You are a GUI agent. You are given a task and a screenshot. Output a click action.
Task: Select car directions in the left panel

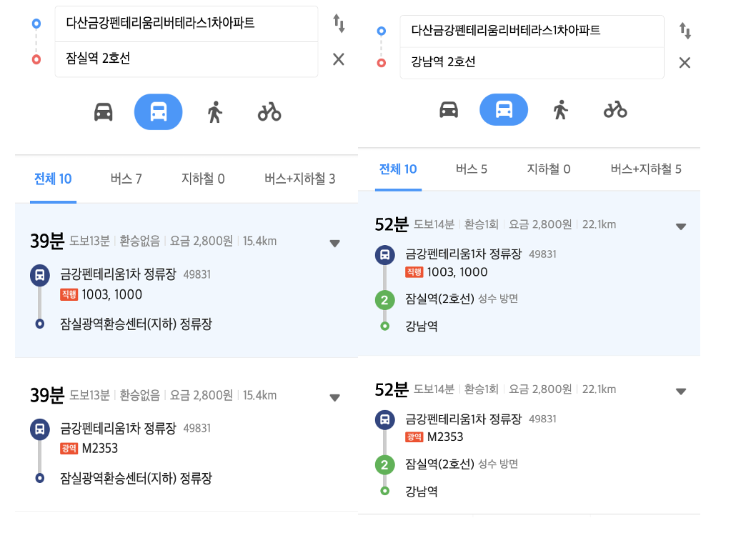click(x=104, y=112)
